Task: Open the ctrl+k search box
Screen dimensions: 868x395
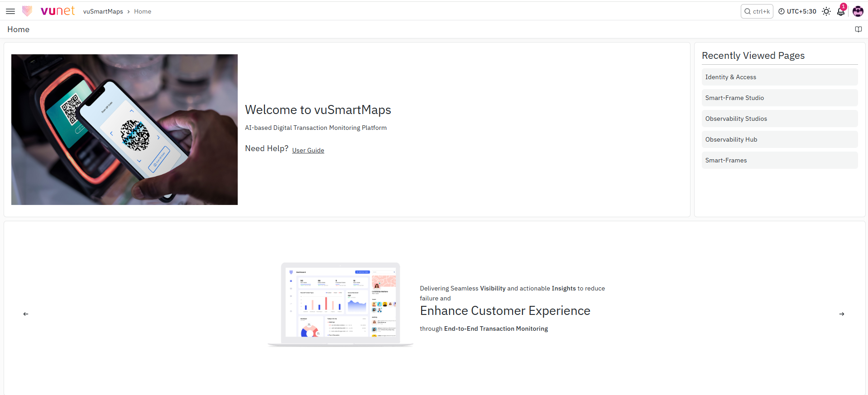Action: (x=757, y=11)
